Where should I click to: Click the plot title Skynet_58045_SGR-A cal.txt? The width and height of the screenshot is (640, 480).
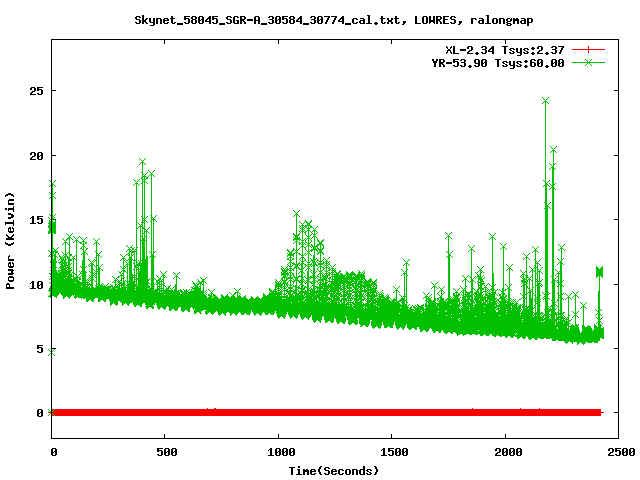click(x=333, y=20)
